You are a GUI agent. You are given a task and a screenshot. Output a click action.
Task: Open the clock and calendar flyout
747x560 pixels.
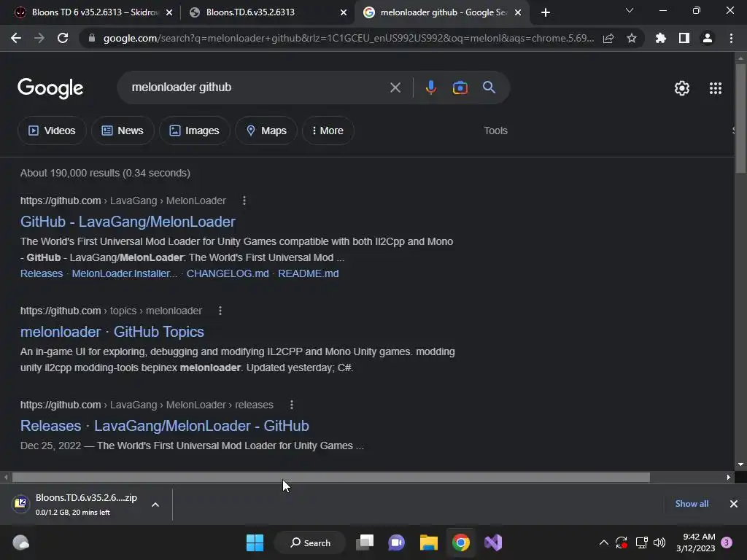696,542
